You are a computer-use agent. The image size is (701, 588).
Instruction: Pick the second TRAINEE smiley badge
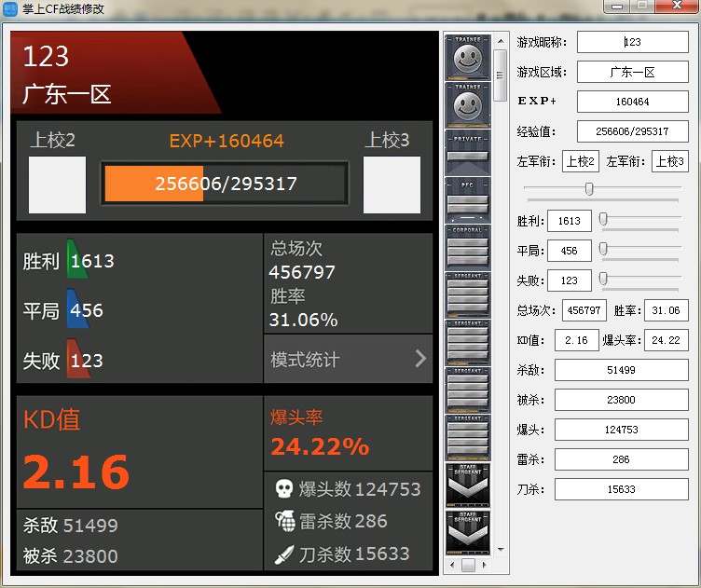point(468,105)
